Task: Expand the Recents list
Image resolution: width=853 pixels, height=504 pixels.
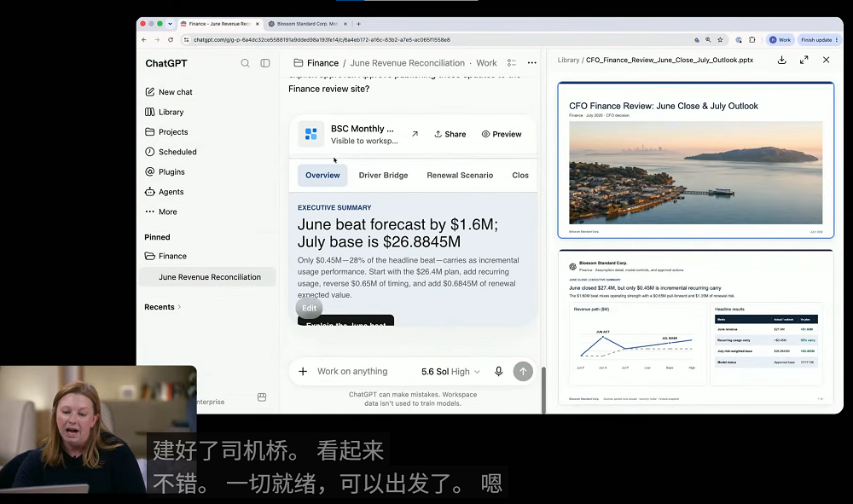Action: (x=163, y=307)
